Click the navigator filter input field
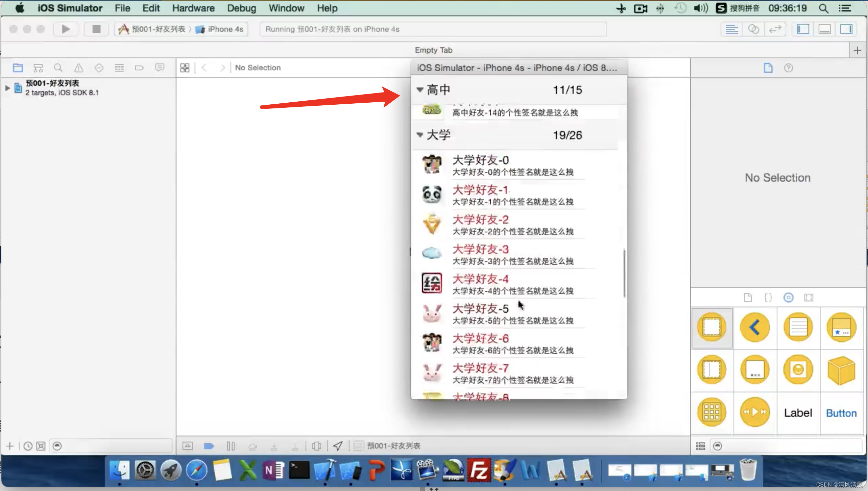Screen dimensions: 868x491 pyautogui.click(x=111, y=446)
